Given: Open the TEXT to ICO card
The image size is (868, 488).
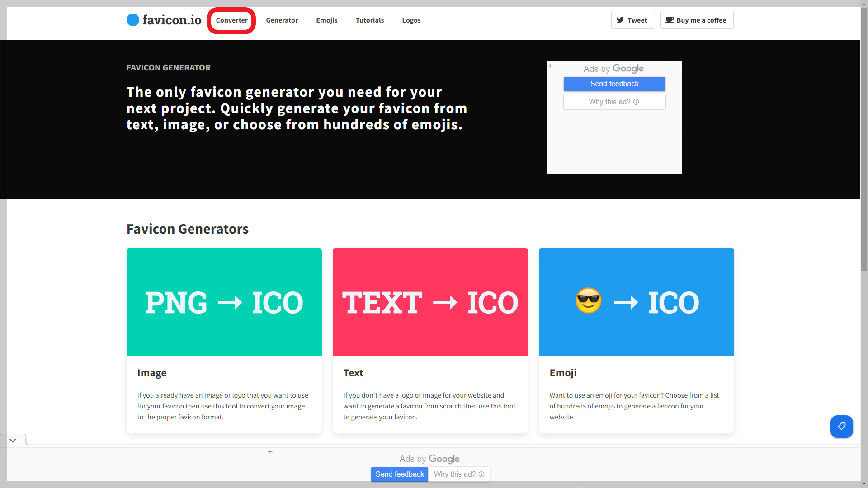Looking at the screenshot, I should 430,302.
